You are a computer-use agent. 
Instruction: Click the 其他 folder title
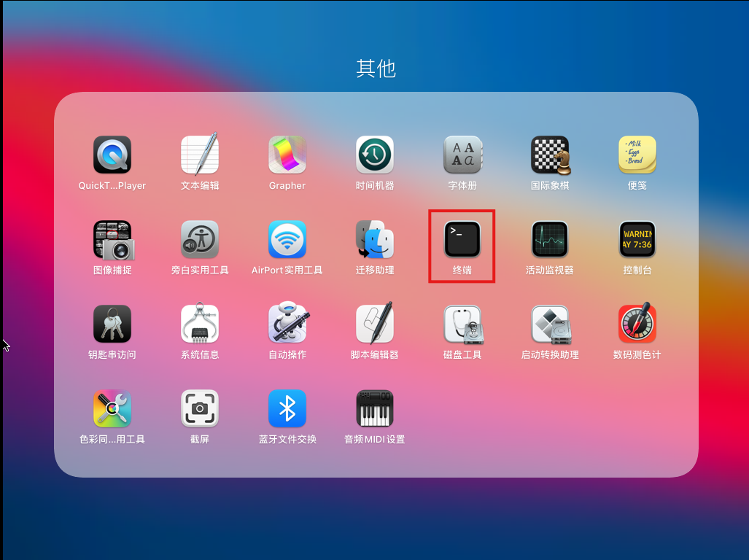click(376, 69)
